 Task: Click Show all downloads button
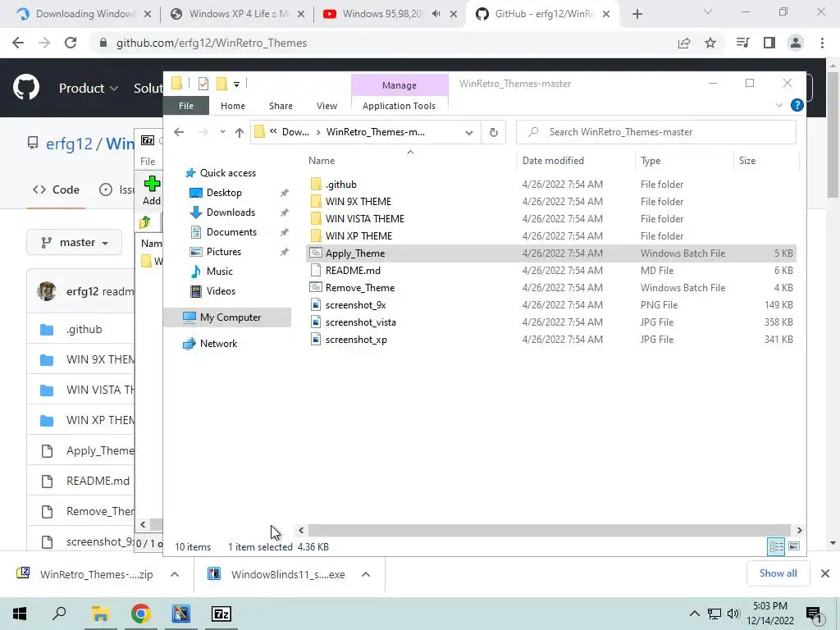click(x=778, y=573)
